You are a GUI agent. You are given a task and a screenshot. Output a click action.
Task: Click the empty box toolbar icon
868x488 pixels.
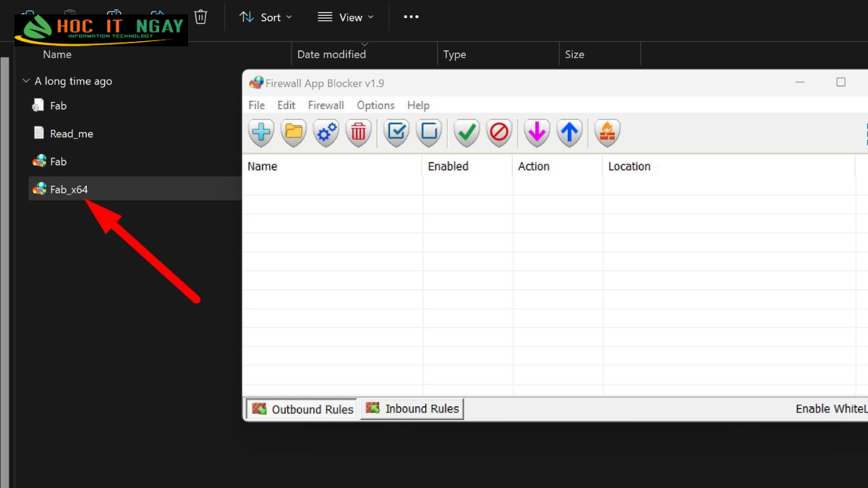(429, 133)
